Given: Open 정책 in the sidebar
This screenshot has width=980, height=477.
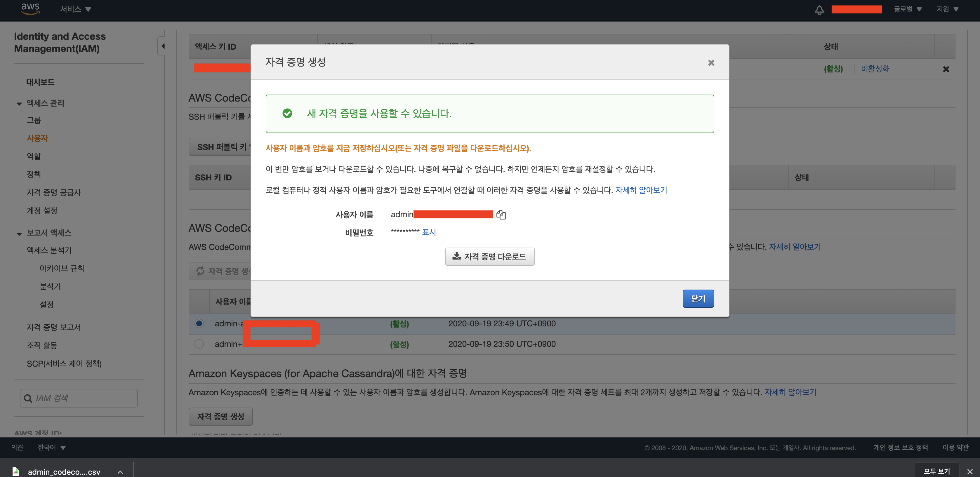Looking at the screenshot, I should click(34, 174).
